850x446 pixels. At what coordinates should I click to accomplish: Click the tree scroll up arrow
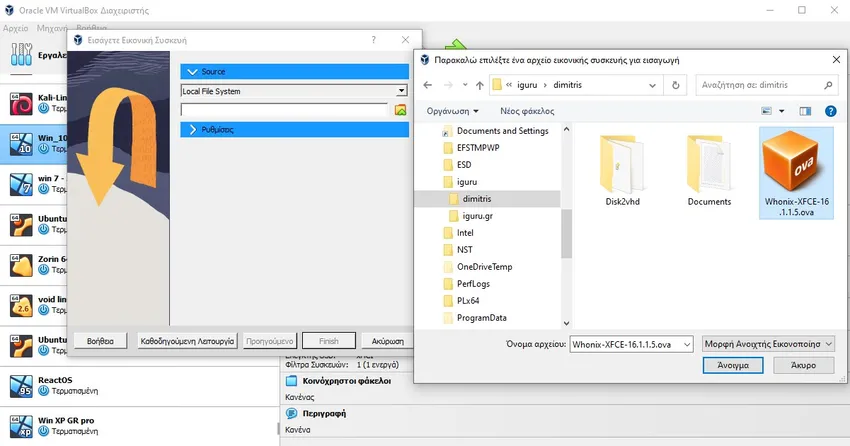point(566,130)
